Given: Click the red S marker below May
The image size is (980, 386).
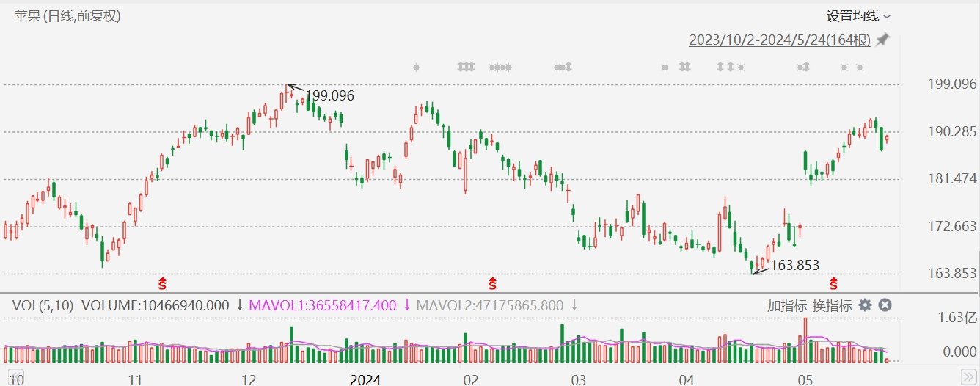Looking at the screenshot, I should click(833, 283).
